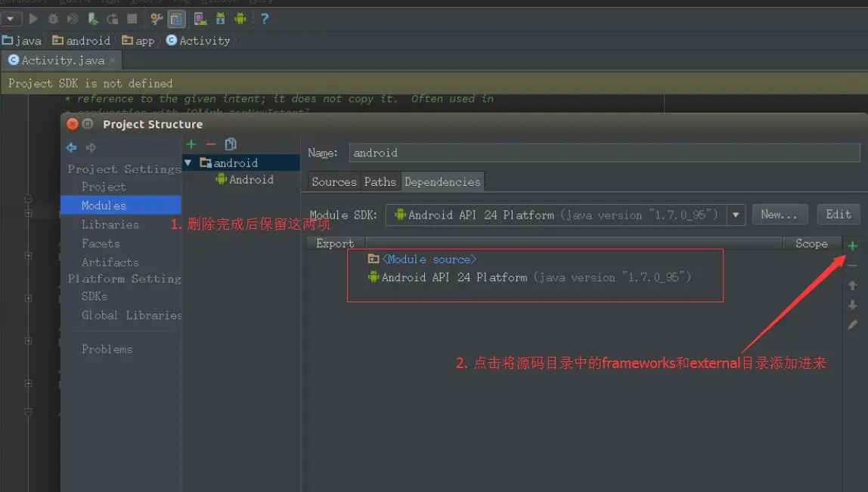
Task: Open Settings via the wrench icon
Action: 157,19
